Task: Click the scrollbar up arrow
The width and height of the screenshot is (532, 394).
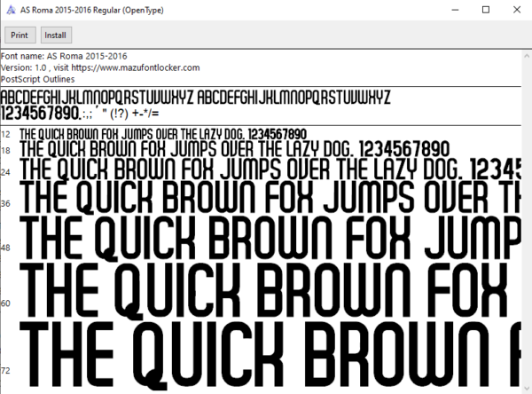Action: [x=527, y=55]
